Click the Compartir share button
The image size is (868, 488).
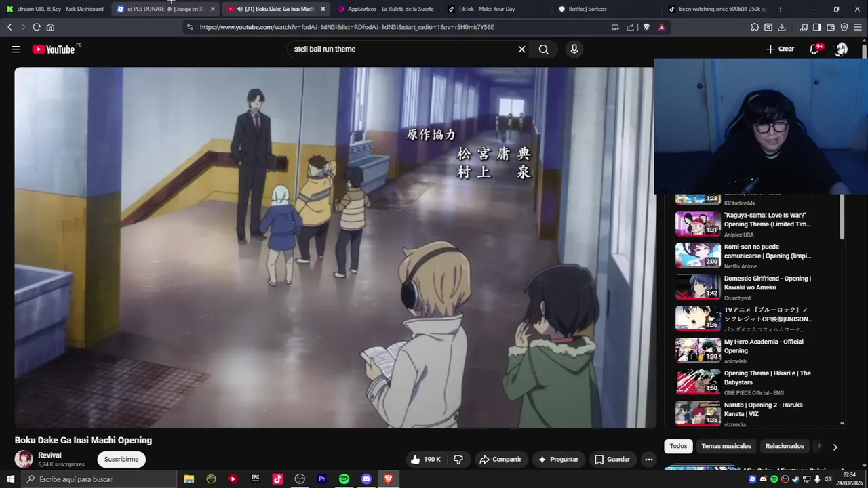[x=500, y=459]
